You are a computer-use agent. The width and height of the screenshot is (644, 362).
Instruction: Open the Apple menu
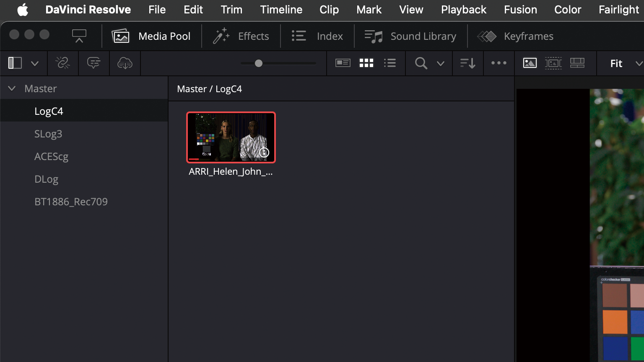(23, 10)
